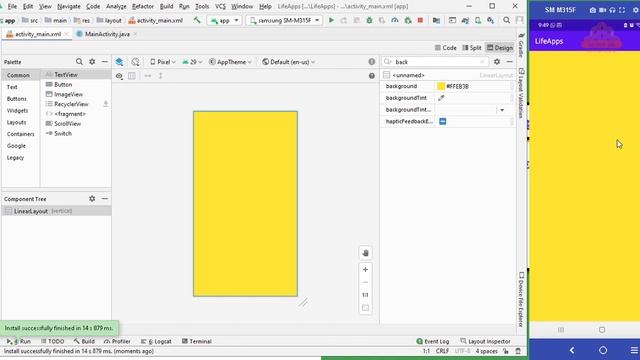Viewport: 640px width, 360px height.
Task: Open the Build menu
Action: (x=166, y=7)
